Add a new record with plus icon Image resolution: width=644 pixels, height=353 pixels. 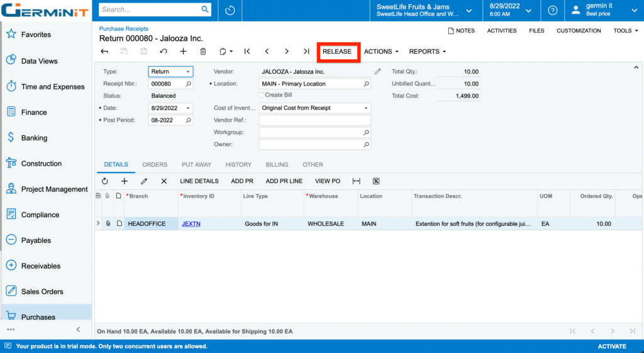click(x=183, y=52)
